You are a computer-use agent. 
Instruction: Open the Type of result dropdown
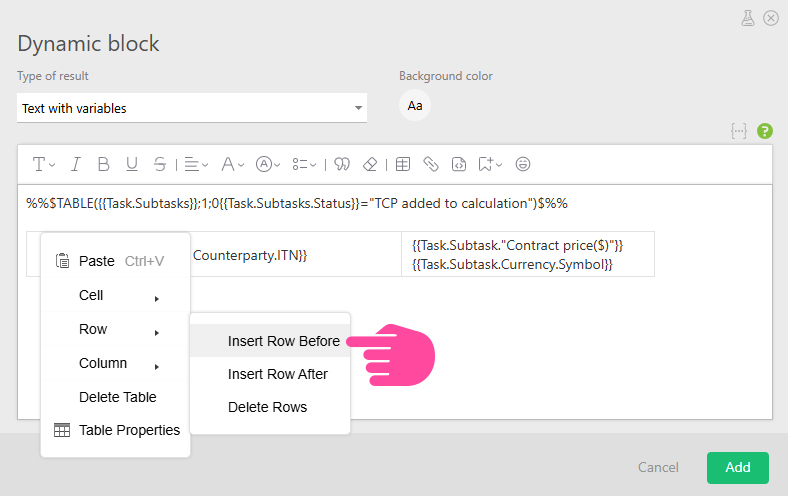pos(192,108)
